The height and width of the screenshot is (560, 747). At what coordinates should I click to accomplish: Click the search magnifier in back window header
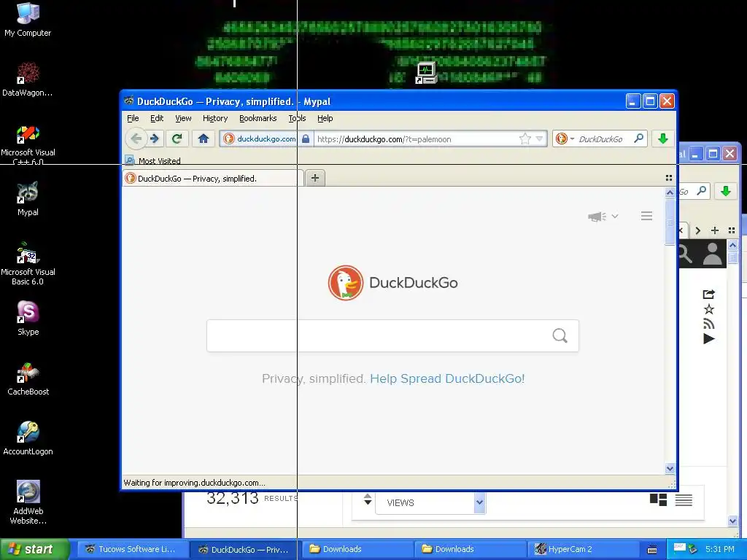[x=685, y=254]
